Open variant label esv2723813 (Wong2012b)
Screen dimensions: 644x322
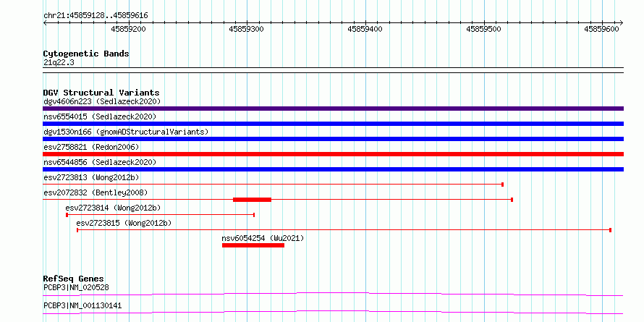point(91,177)
